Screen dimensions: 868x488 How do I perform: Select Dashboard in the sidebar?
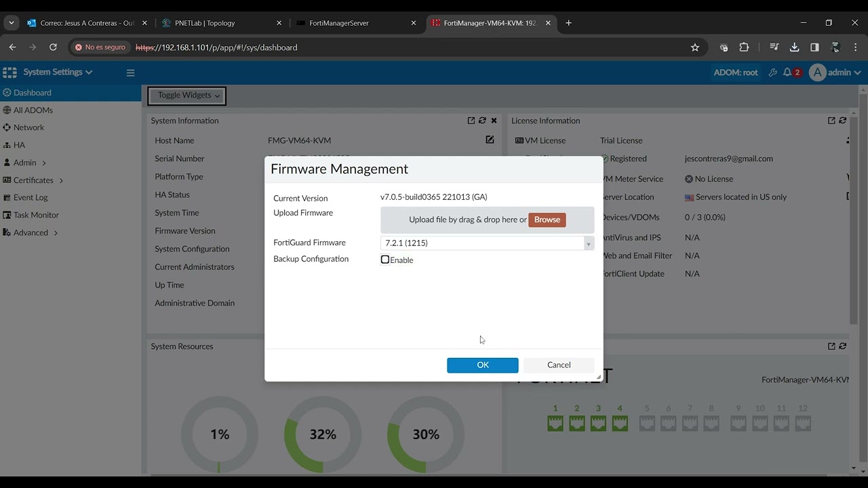pos(71,93)
